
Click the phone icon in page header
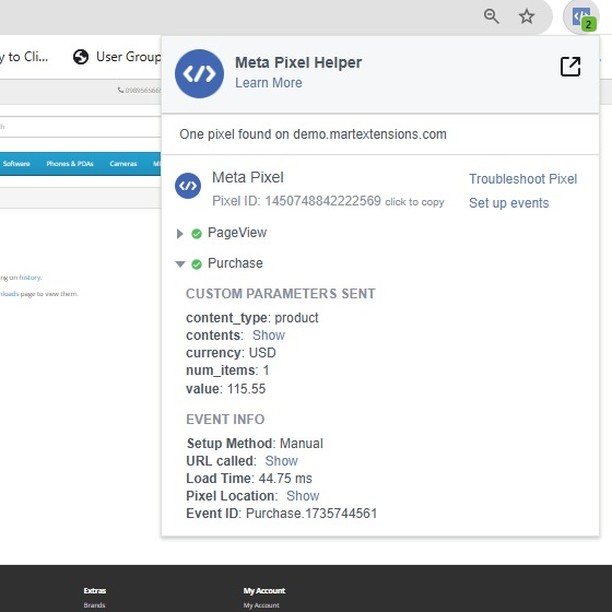pos(121,90)
